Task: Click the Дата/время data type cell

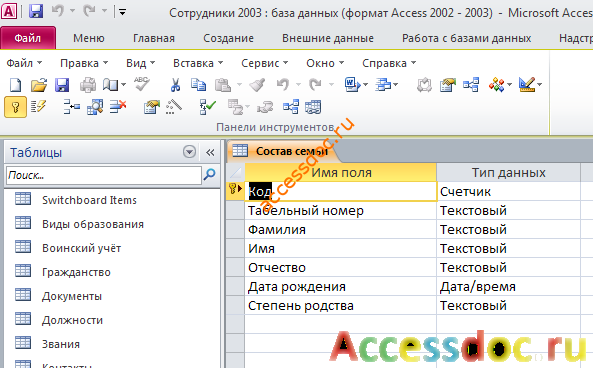Action: tap(508, 286)
